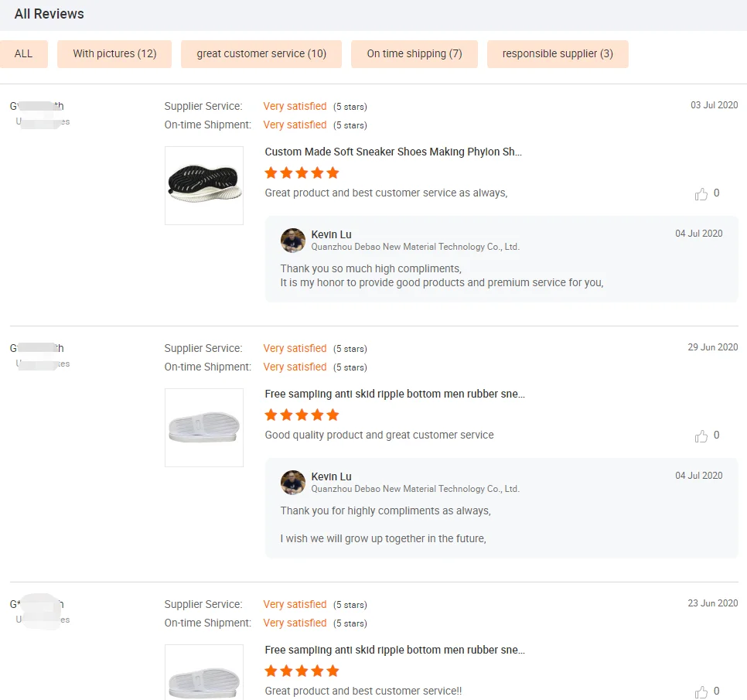Click the star rating of third review
Viewport: 747px width, 700px height.
(x=302, y=671)
